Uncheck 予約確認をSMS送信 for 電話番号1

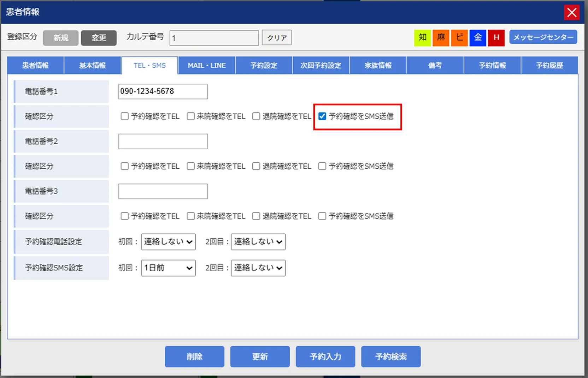pos(322,116)
